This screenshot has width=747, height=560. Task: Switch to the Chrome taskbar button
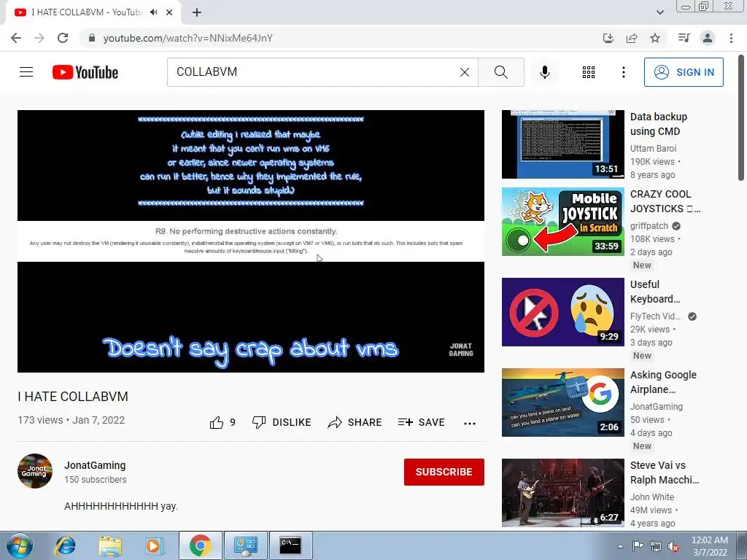(200, 545)
